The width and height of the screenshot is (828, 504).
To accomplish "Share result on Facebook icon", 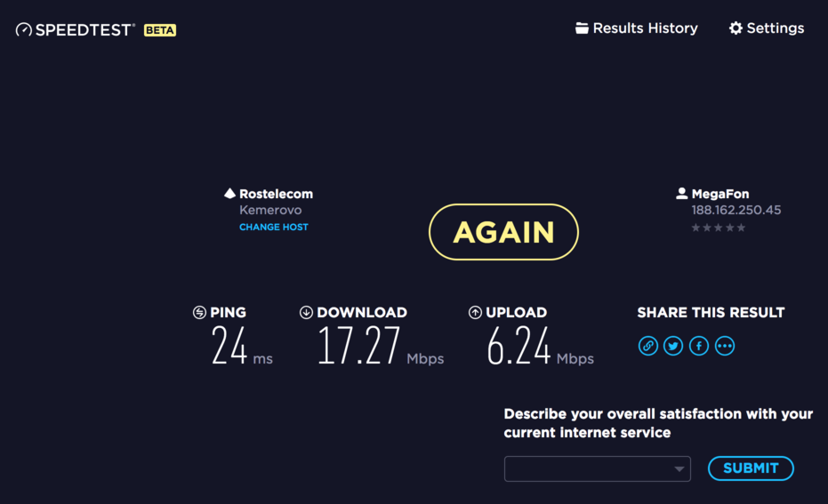I will coord(699,346).
